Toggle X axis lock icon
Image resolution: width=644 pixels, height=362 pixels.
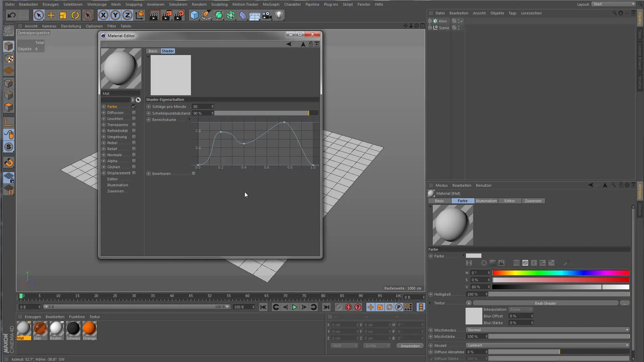coord(103,15)
